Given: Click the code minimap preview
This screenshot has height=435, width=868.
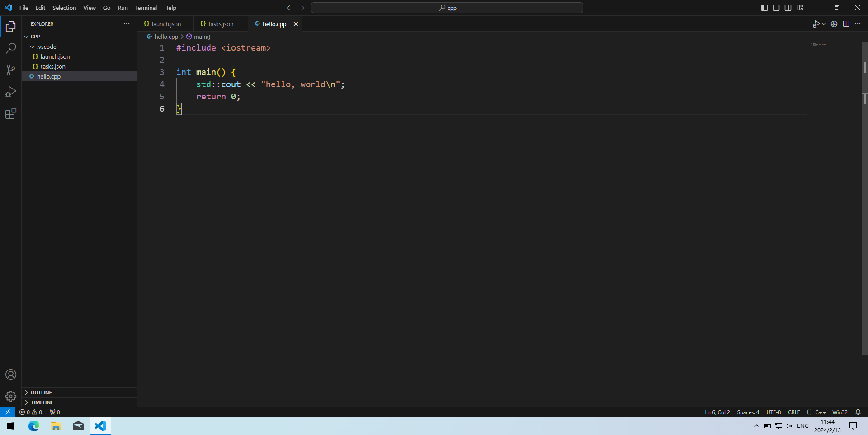Looking at the screenshot, I should 819,44.
